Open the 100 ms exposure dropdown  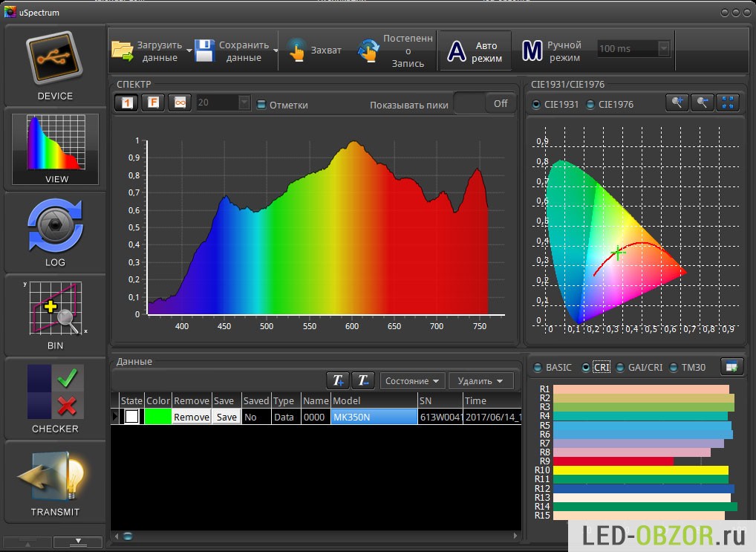pyautogui.click(x=663, y=49)
